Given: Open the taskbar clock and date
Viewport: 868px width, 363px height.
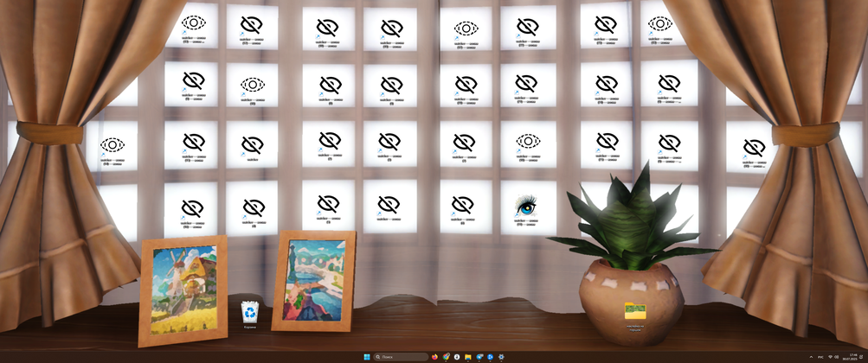Looking at the screenshot, I should pyautogui.click(x=850, y=357).
